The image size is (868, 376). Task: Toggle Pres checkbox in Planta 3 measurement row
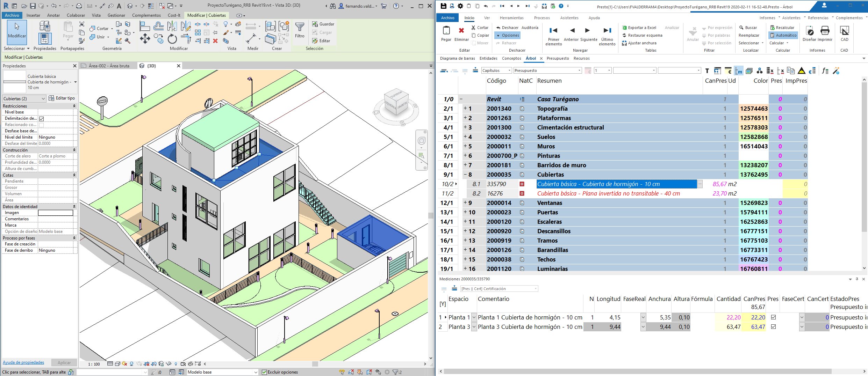click(773, 327)
